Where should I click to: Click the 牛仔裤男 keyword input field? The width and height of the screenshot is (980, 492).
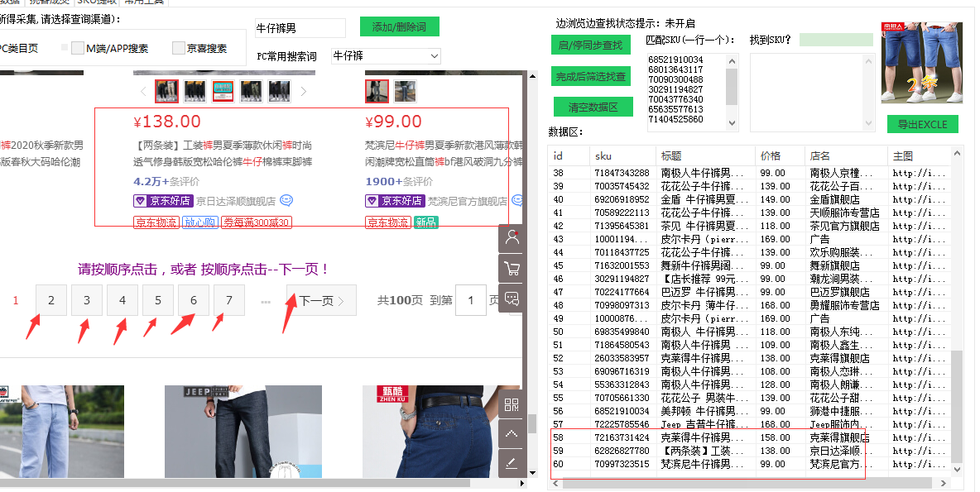click(x=300, y=28)
